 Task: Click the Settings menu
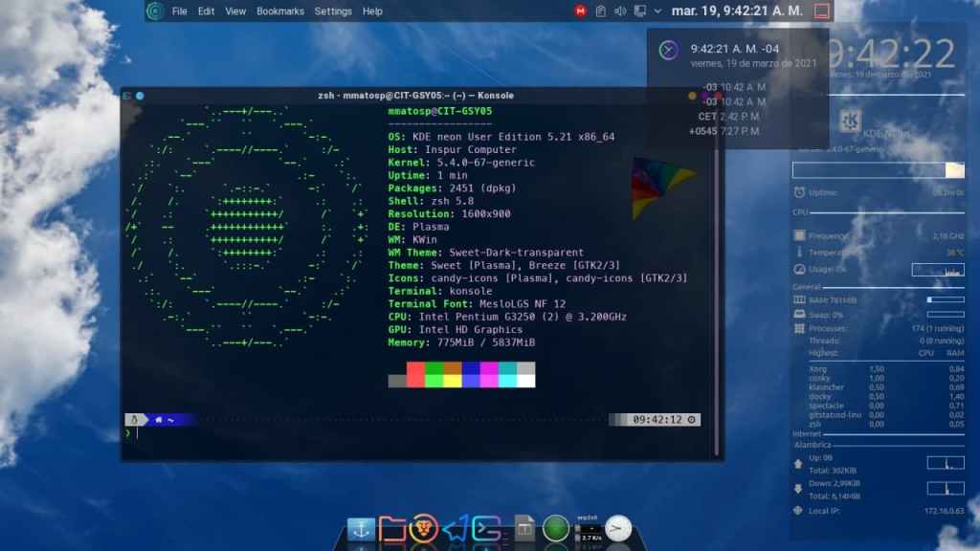[x=333, y=11]
